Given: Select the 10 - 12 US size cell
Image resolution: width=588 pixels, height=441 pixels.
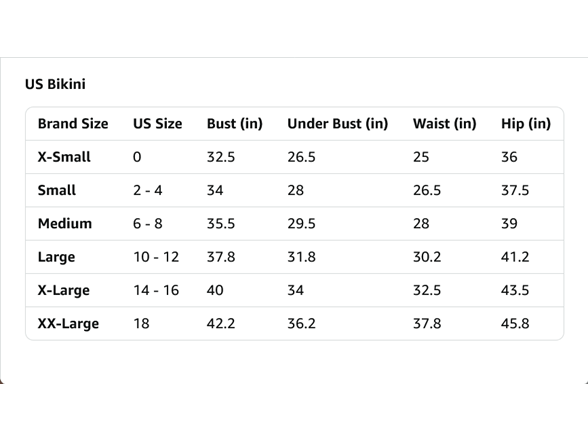Looking at the screenshot, I should (156, 257).
